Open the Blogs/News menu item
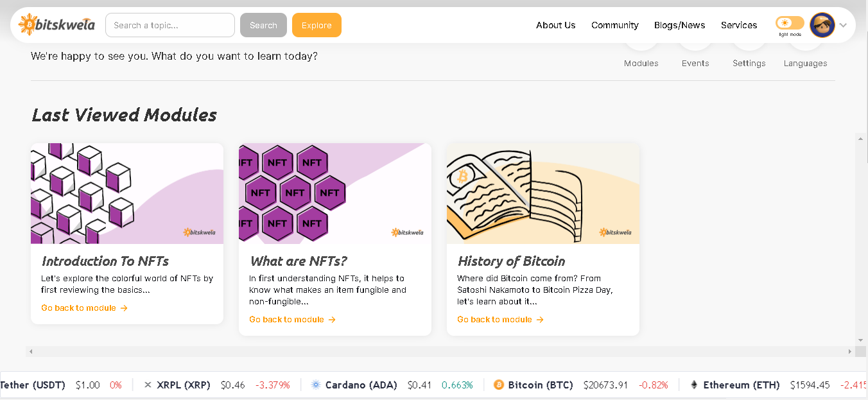 tap(680, 25)
